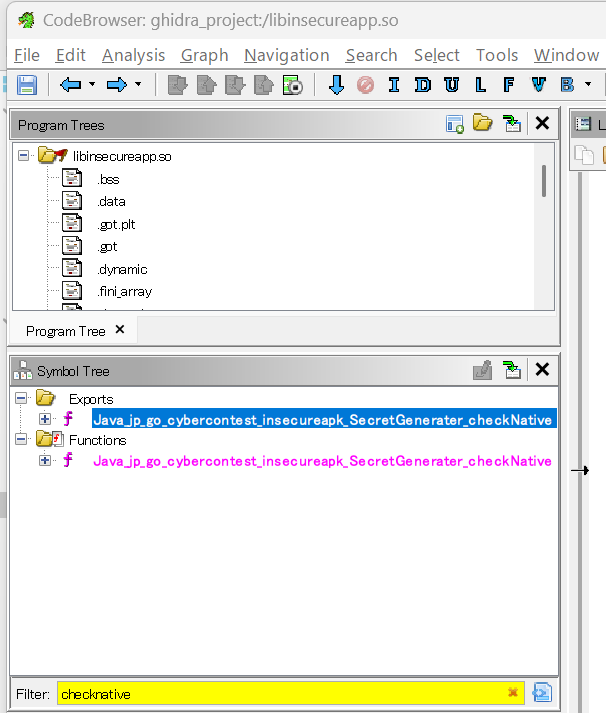Close the Symbol Tree panel
Image resolution: width=606 pixels, height=713 pixels.
[x=542, y=369]
